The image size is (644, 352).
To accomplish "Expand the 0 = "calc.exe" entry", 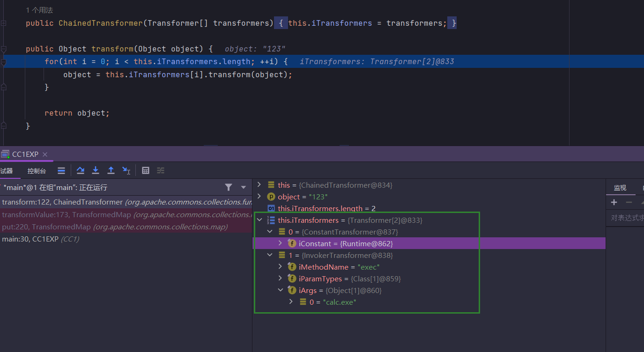I will (291, 302).
